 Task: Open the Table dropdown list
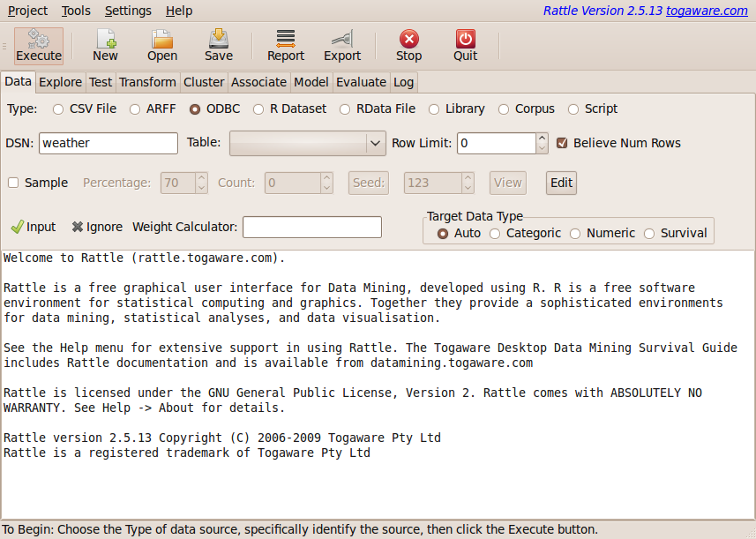click(x=374, y=142)
